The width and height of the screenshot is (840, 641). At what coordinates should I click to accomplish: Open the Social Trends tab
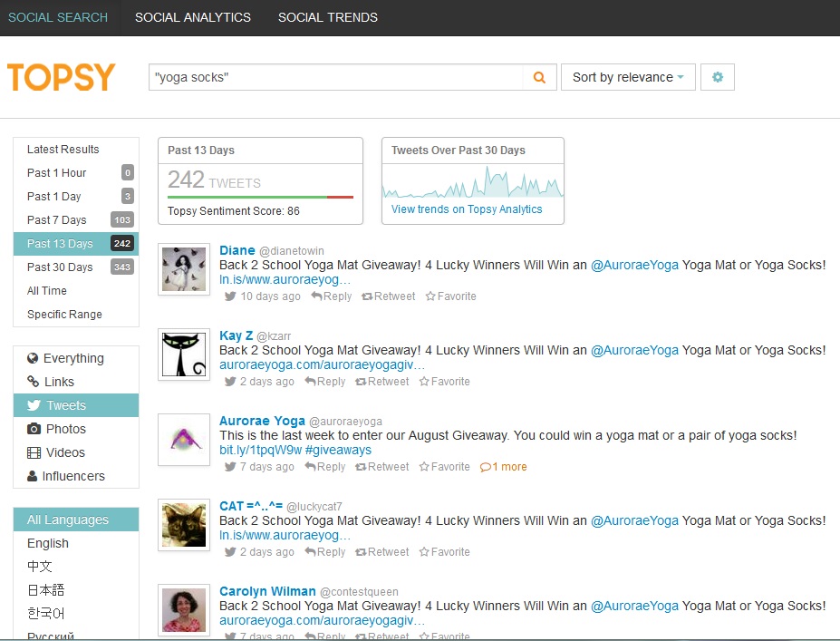pyautogui.click(x=328, y=18)
